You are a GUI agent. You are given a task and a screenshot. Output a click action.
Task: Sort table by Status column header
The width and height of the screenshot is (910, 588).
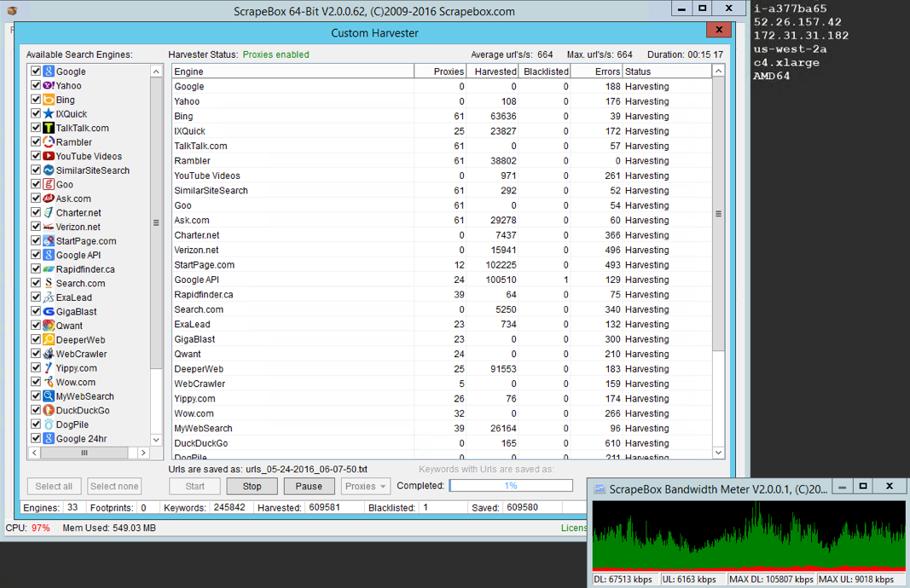667,72
